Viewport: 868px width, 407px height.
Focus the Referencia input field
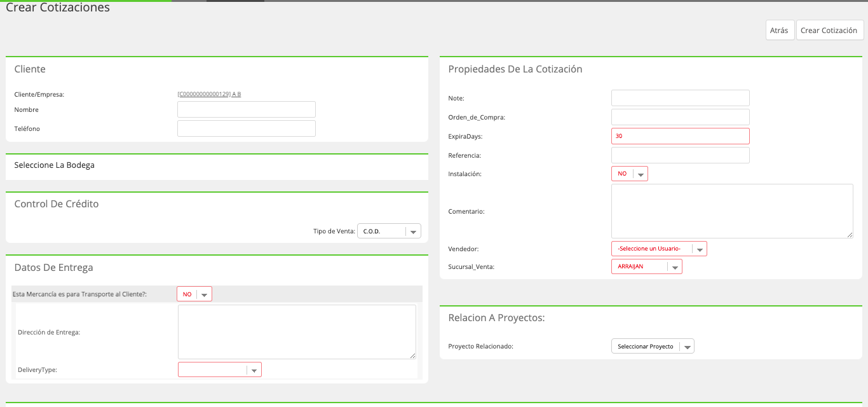click(x=681, y=155)
